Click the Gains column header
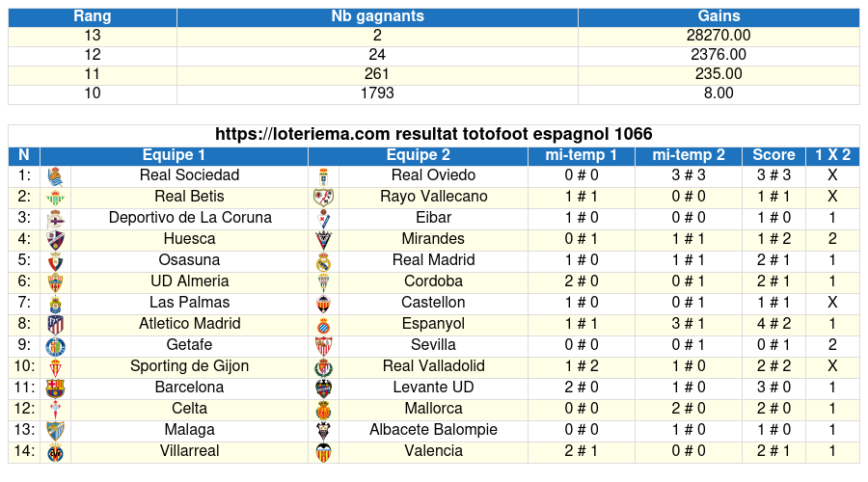This screenshot has height=482, width=868. pos(719,16)
